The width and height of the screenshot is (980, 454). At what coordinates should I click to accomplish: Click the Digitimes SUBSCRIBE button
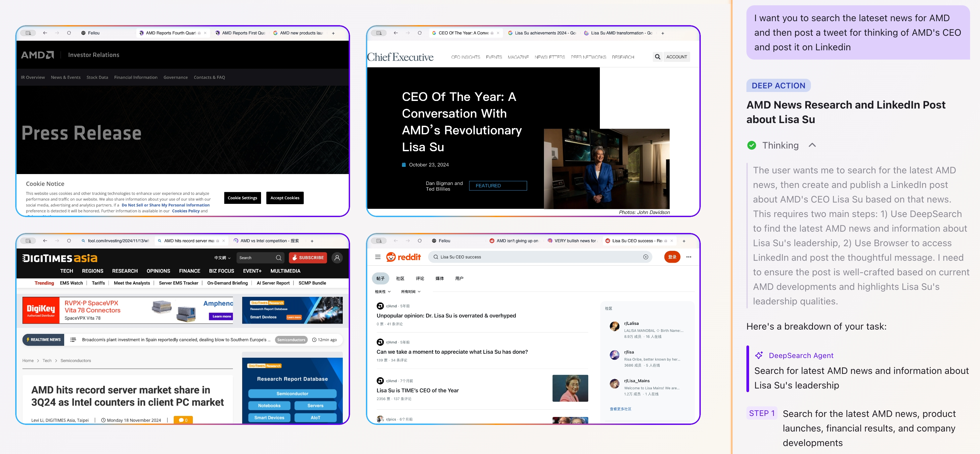(308, 258)
